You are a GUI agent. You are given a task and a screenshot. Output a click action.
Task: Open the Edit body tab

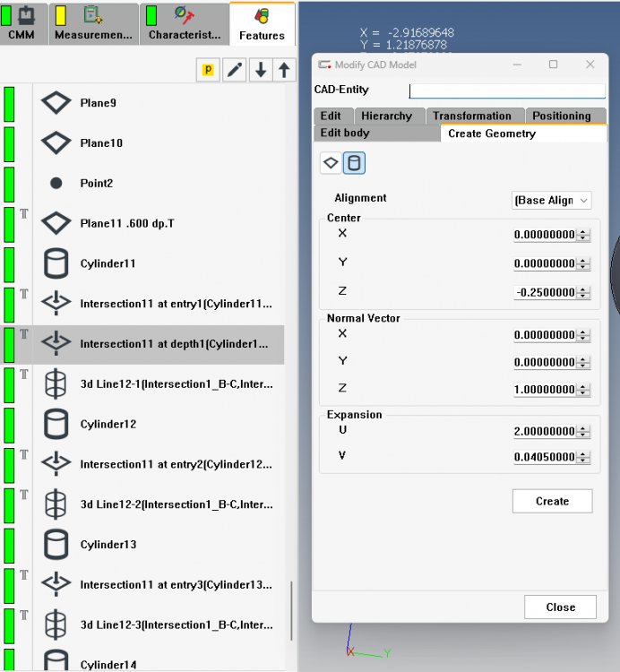(x=377, y=133)
